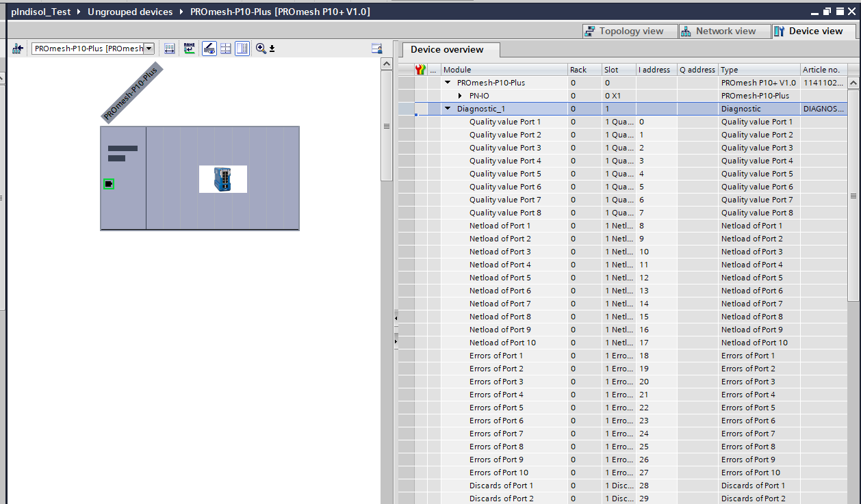This screenshot has height=504, width=861.
Task: Toggle the show page breaks icon
Action: [226, 49]
